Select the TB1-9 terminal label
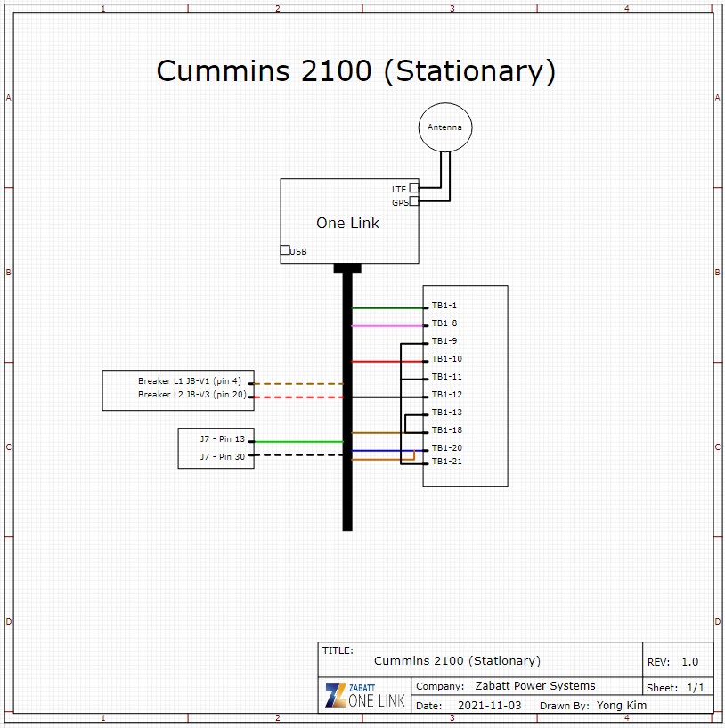The width and height of the screenshot is (725, 728). (444, 340)
